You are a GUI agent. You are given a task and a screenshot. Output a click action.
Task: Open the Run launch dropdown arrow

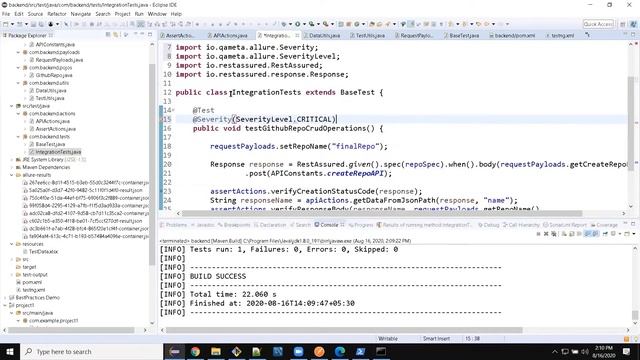pos(304,24)
